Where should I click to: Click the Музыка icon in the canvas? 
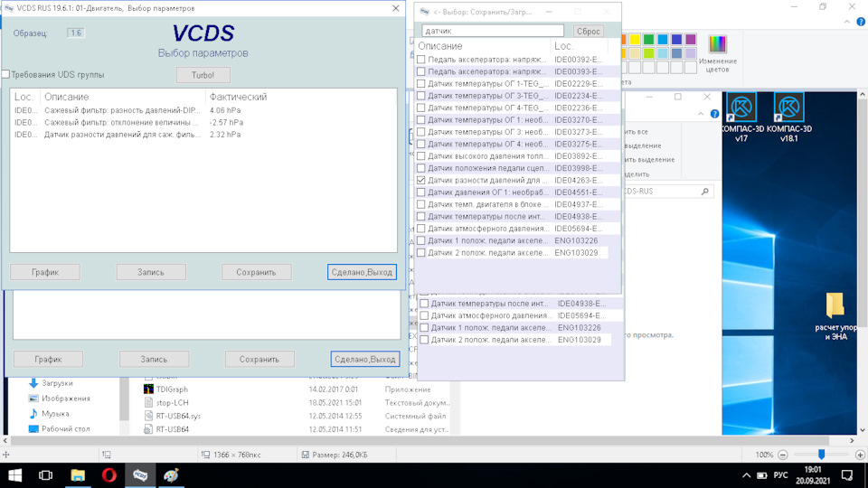pyautogui.click(x=33, y=413)
